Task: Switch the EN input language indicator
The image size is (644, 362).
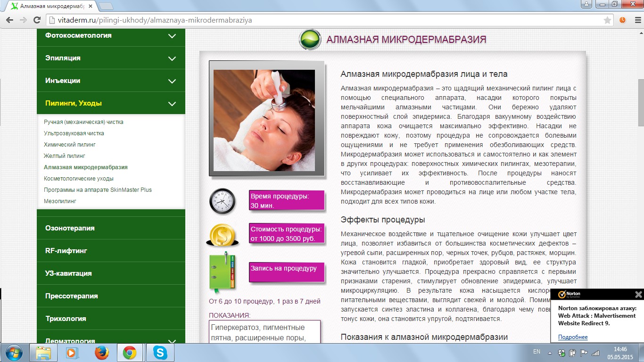Action: tap(537, 352)
